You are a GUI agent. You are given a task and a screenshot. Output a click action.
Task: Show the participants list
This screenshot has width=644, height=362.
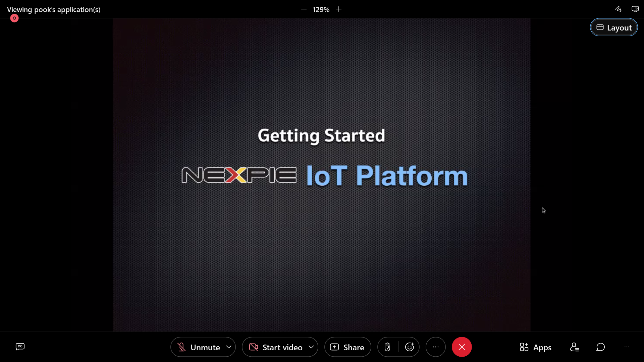[575, 347]
